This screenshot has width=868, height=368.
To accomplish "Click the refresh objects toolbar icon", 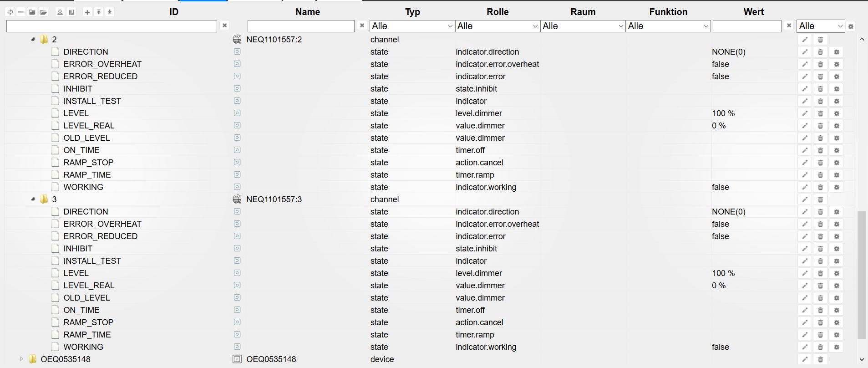I will [10, 12].
